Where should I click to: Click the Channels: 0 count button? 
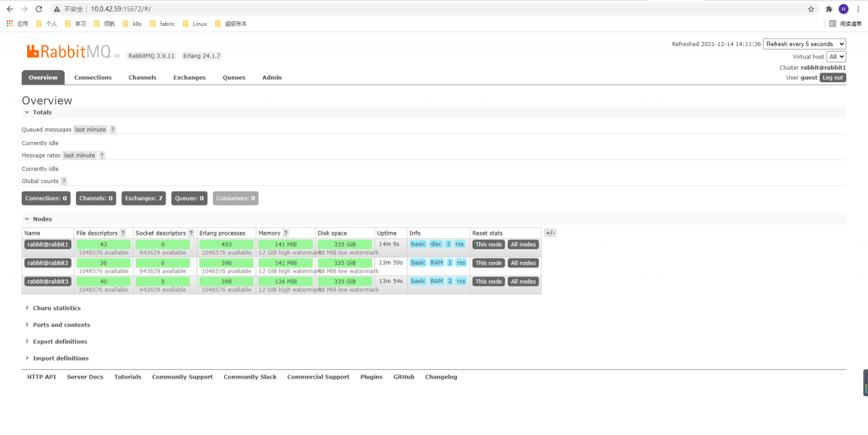click(96, 198)
